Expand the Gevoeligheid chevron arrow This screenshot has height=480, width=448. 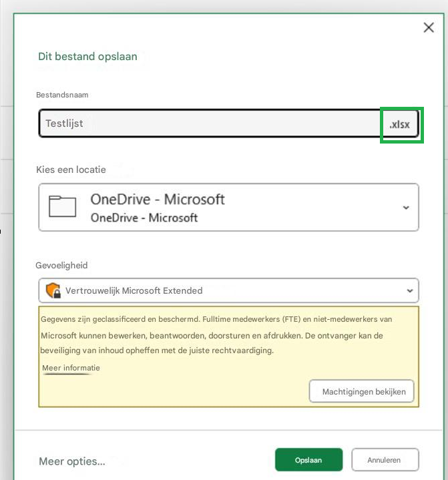[410, 290]
